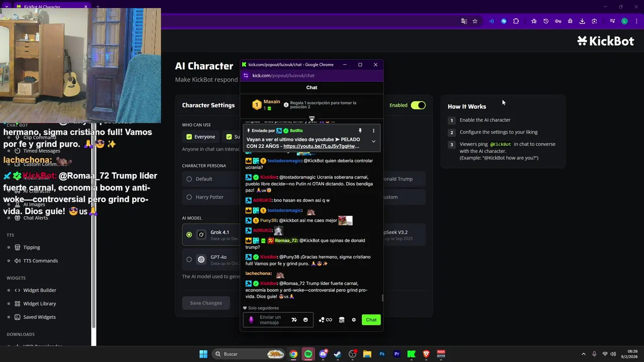644x362 pixels.
Task: Open the channel points icon with infinity symbol
Action: [x=326, y=320]
